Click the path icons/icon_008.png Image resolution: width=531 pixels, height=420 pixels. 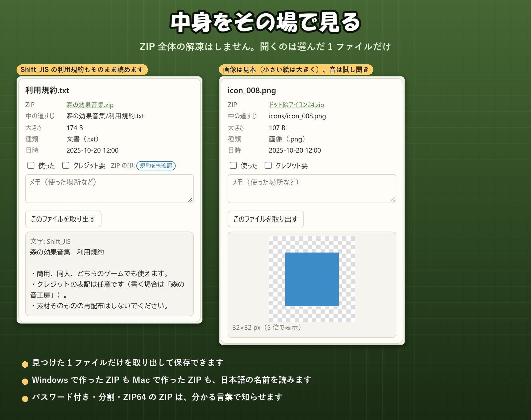point(297,116)
